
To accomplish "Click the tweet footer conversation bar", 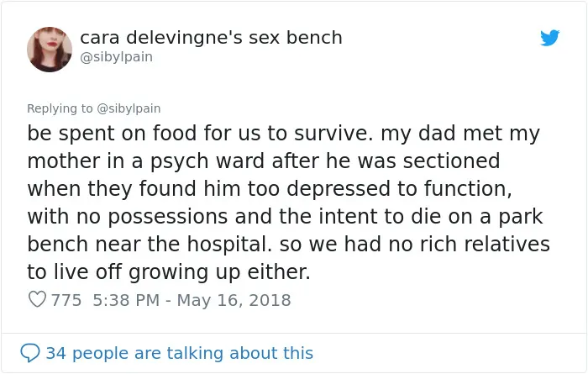I will [x=294, y=353].
